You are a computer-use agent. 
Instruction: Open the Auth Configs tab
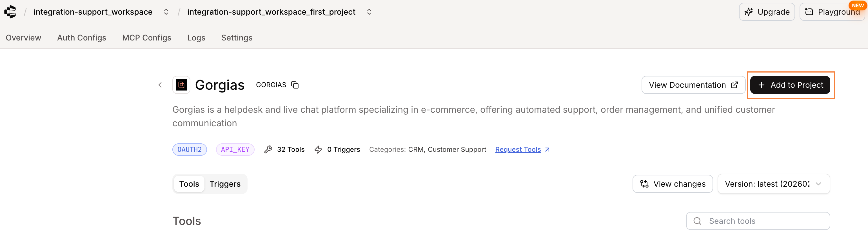[82, 38]
